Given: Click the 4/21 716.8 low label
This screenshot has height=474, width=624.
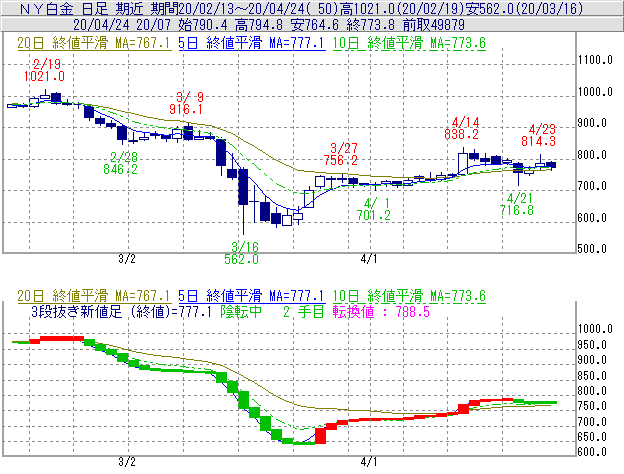Looking at the screenshot, I should 517,204.
